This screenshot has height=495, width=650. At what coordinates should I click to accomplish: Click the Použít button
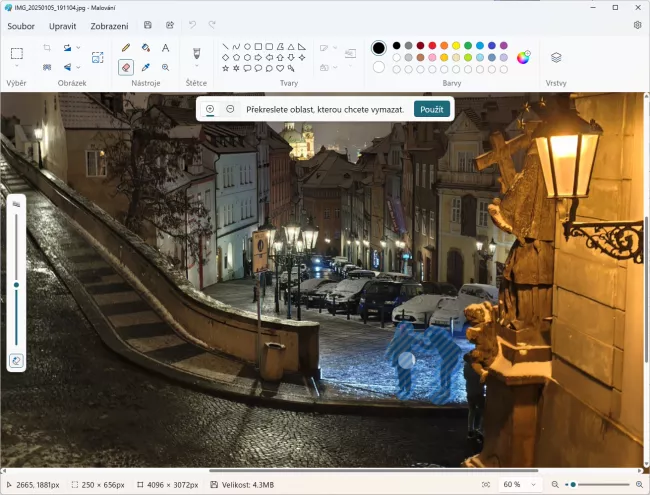tap(431, 109)
